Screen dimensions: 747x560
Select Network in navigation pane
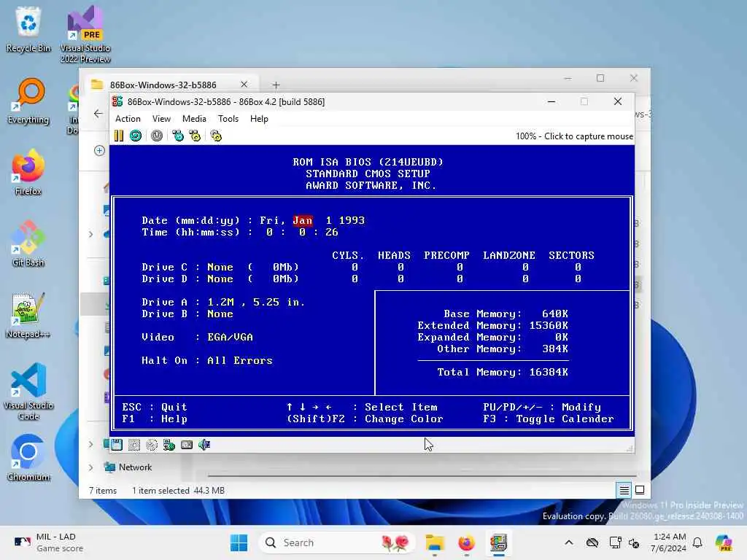[x=135, y=467]
